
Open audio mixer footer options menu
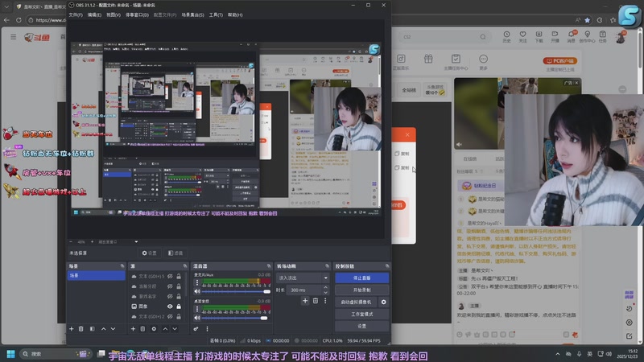[x=207, y=329]
